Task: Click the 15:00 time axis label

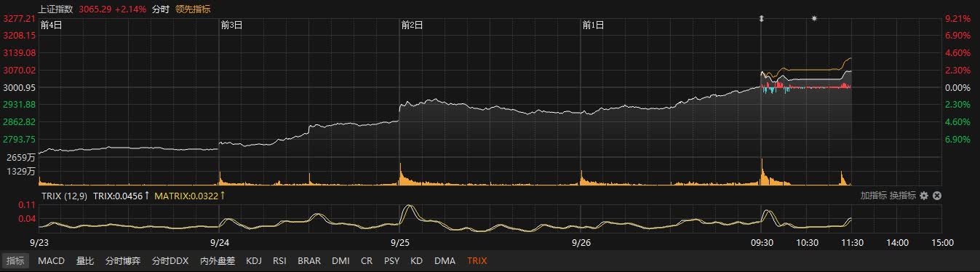Action: click(942, 242)
